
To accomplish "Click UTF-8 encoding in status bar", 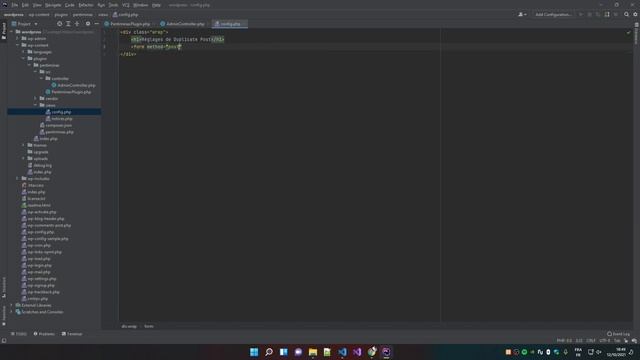I will coord(604,340).
